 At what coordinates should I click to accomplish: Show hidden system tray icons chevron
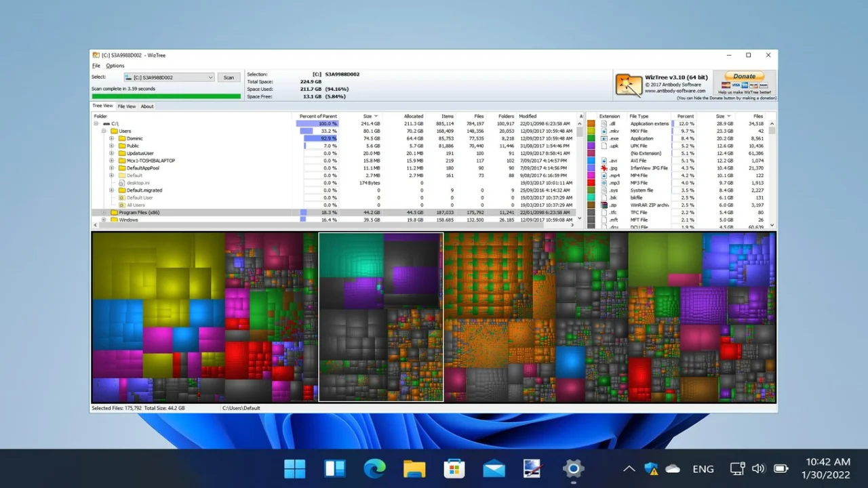(x=629, y=468)
